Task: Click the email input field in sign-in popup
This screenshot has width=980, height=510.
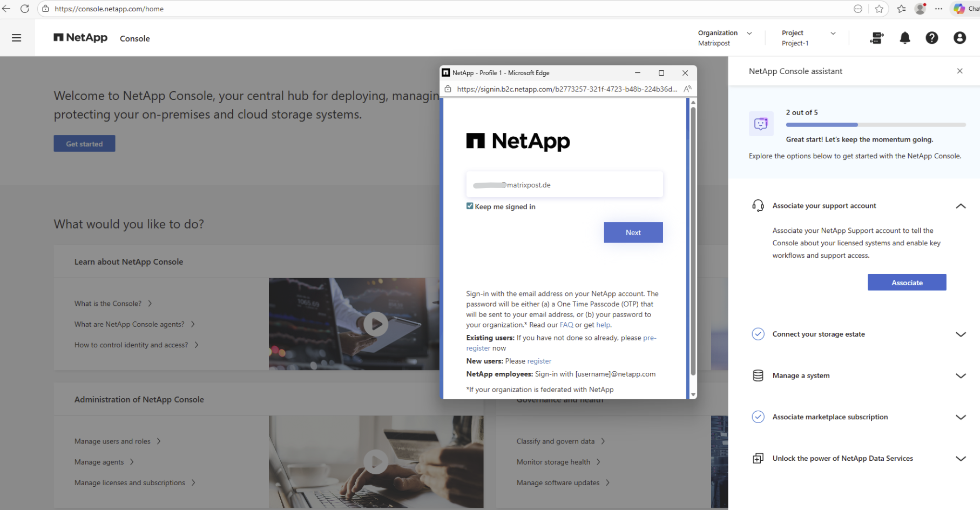Action: [x=564, y=185]
